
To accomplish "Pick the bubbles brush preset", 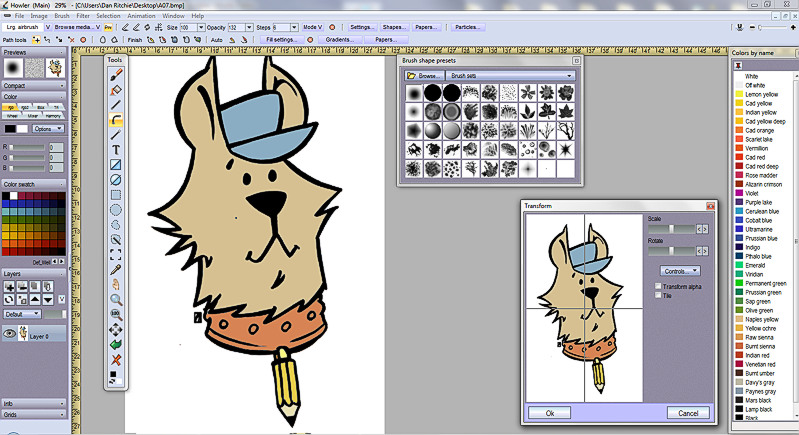I will click(527, 150).
